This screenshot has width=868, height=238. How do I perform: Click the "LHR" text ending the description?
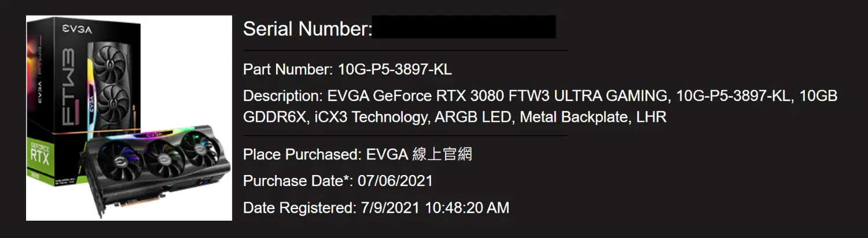[651, 117]
